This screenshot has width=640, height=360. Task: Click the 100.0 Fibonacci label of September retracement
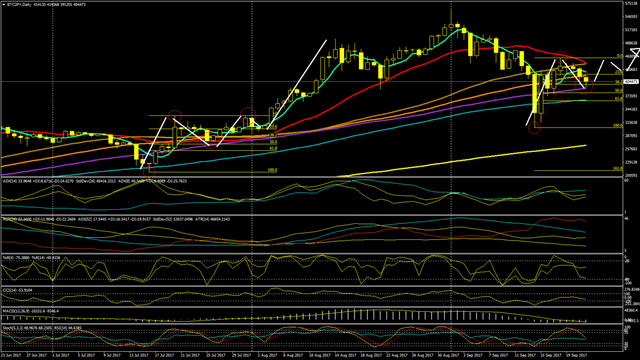pos(618,126)
